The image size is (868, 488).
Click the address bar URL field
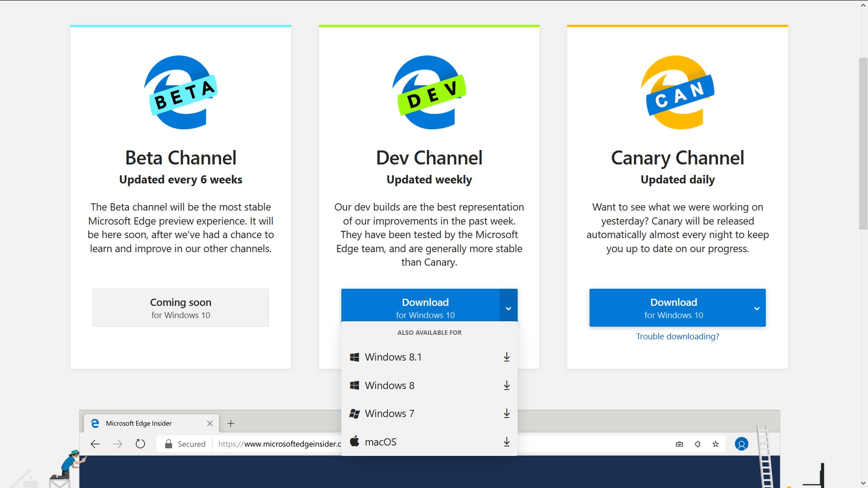[x=279, y=444]
